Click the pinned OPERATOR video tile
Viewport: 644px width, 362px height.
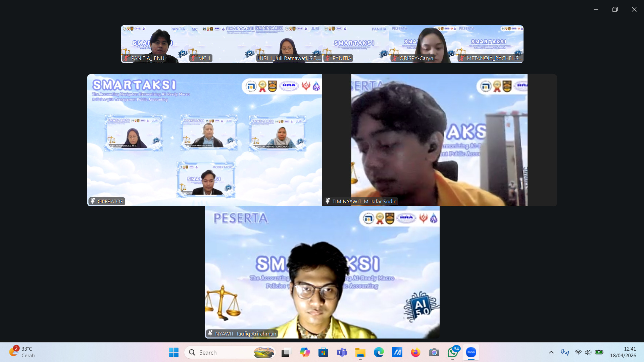(204, 140)
